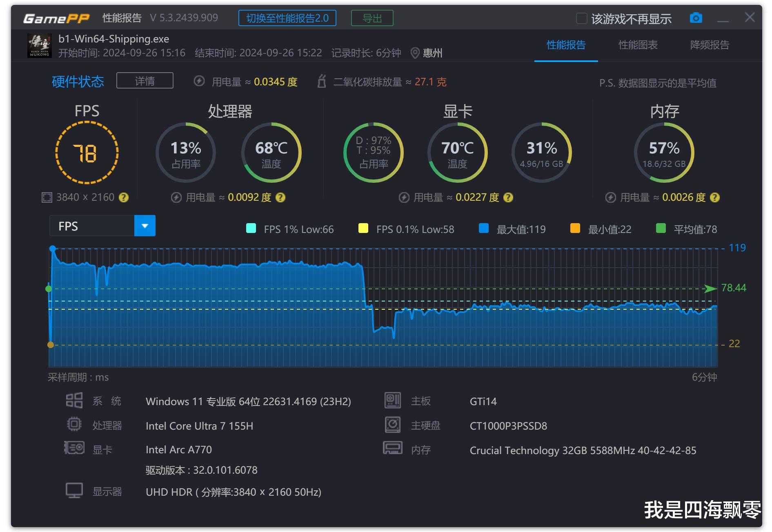
Task: Click the UHD HDR display info text
Action: (x=234, y=492)
